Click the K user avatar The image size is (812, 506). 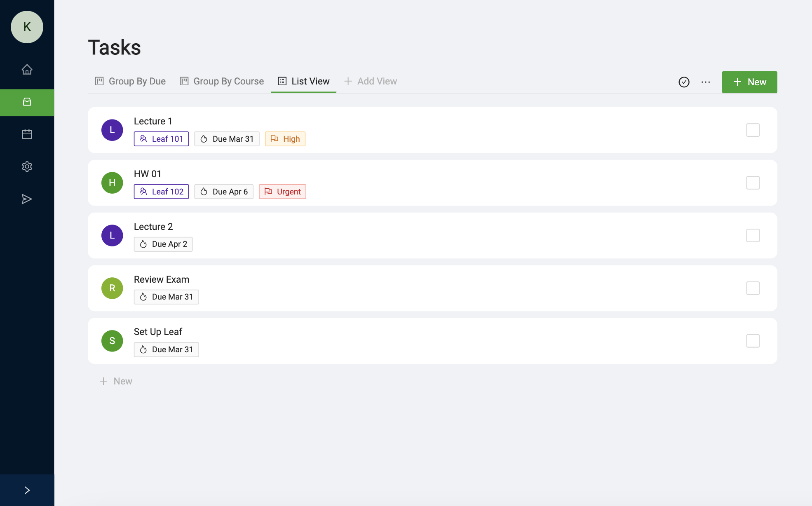tap(27, 27)
